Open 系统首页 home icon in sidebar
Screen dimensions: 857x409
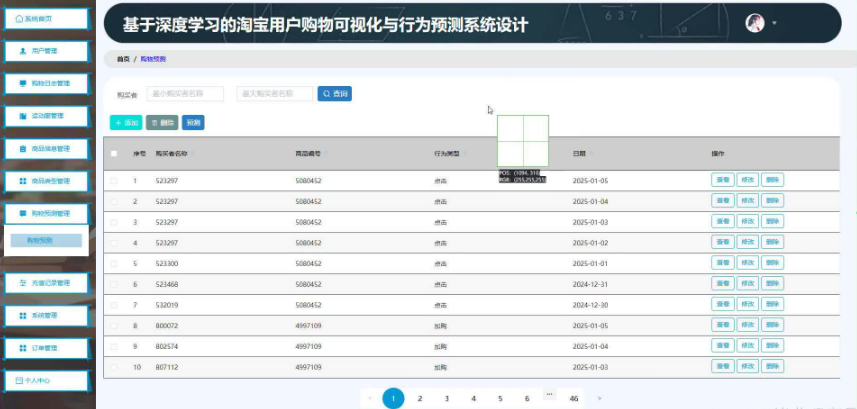click(20, 19)
